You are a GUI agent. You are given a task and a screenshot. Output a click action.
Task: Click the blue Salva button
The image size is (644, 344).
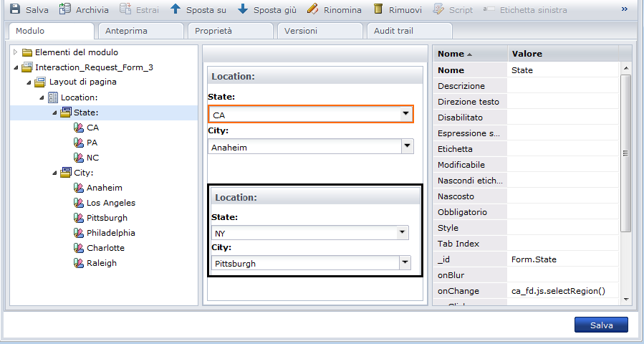[600, 325]
